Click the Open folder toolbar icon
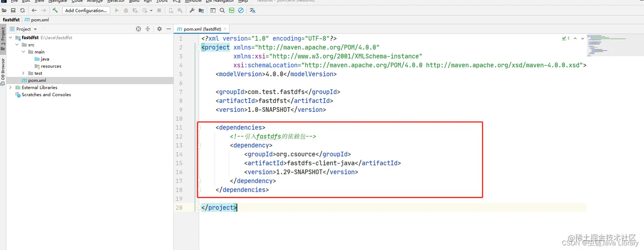 4,10
